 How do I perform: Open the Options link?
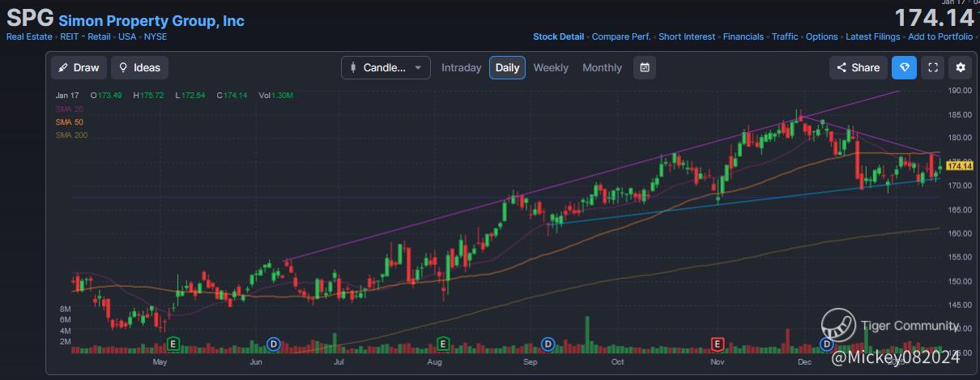[822, 36]
